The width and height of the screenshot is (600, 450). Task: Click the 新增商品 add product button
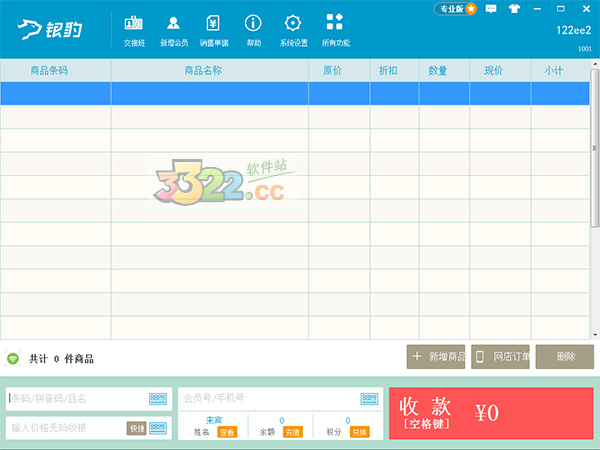[x=436, y=357]
